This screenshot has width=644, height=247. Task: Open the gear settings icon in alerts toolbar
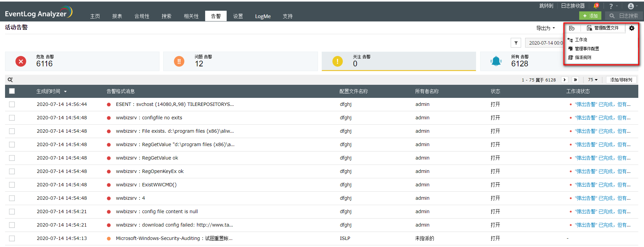[632, 28]
